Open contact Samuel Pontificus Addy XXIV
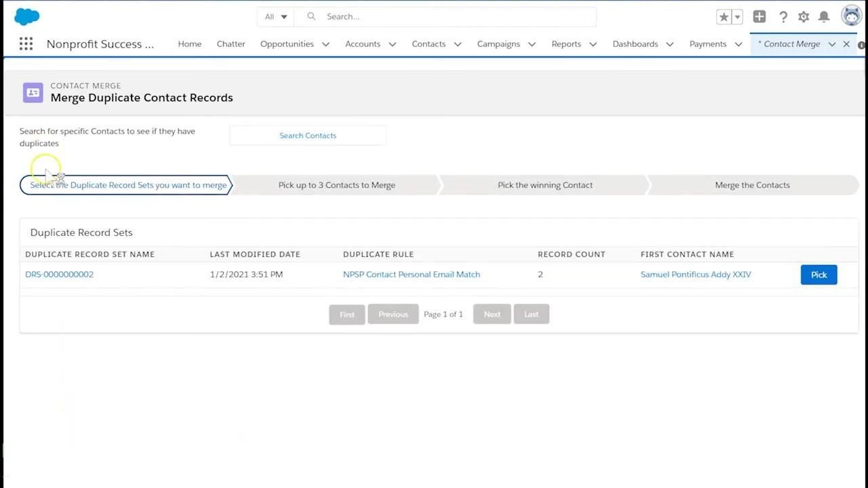This screenshot has height=488, width=868. 696,274
